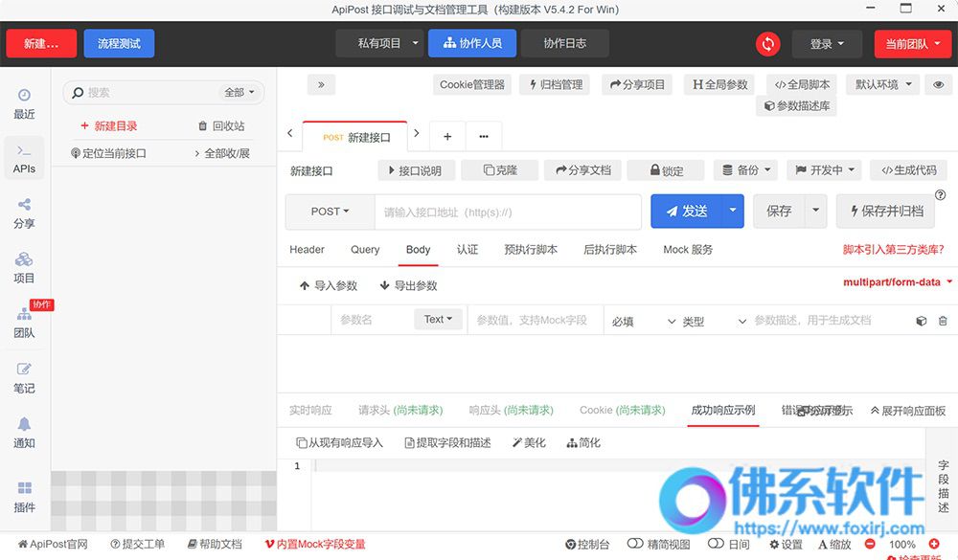Switch to the Header tab
The width and height of the screenshot is (958, 560).
pyautogui.click(x=307, y=249)
